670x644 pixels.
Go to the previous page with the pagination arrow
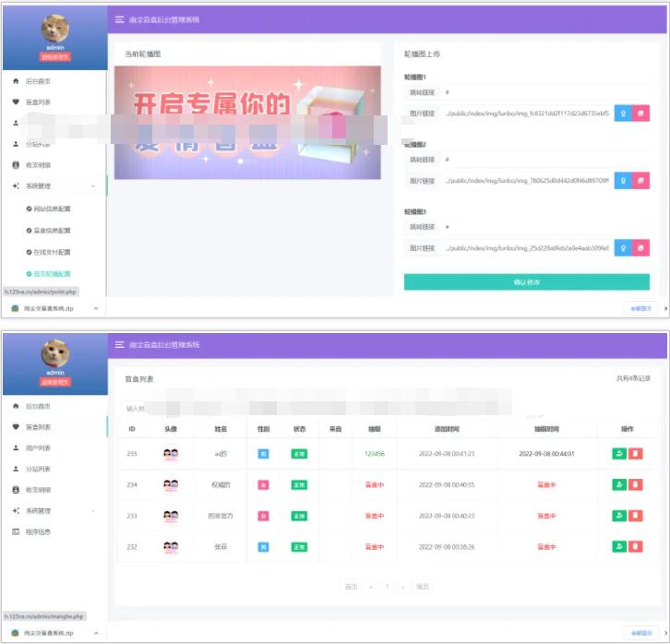click(370, 587)
